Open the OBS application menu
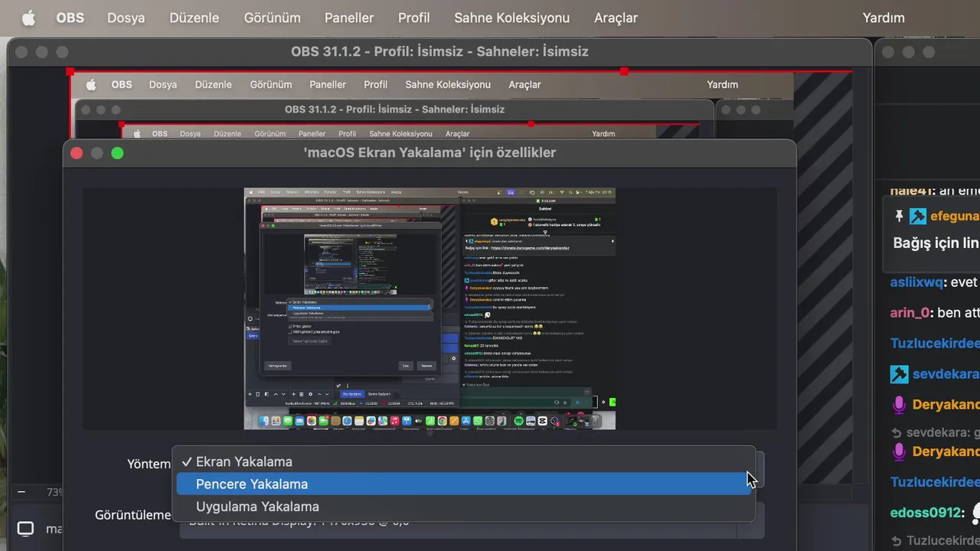The height and width of the screenshot is (551, 980). [70, 18]
